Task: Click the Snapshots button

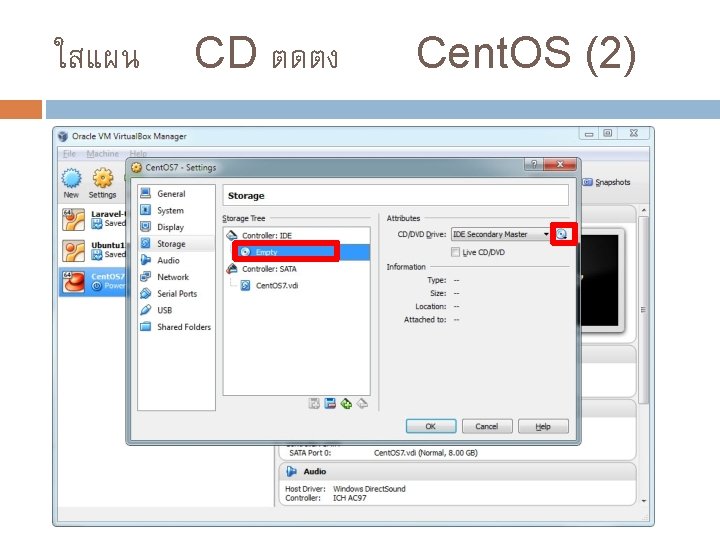Action: 607,182
